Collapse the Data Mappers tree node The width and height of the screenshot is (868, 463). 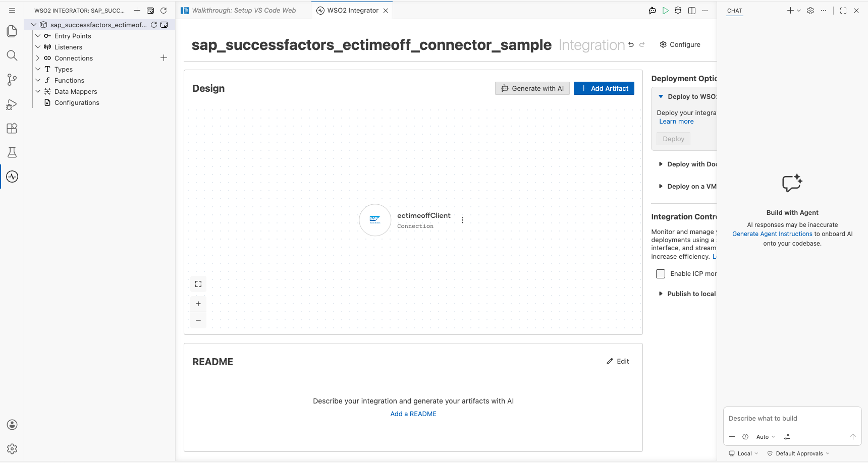pyautogui.click(x=38, y=91)
